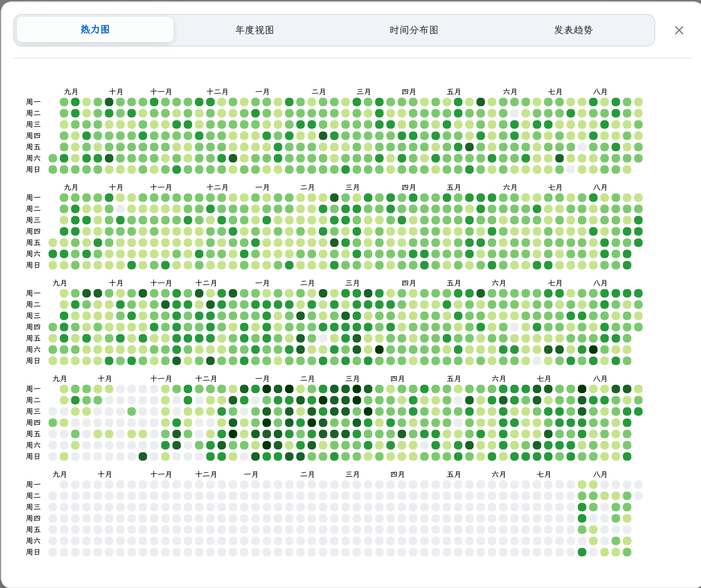Click first 周六 cell in the top heatmap
Image resolution: width=701 pixels, height=588 pixels.
click(53, 158)
